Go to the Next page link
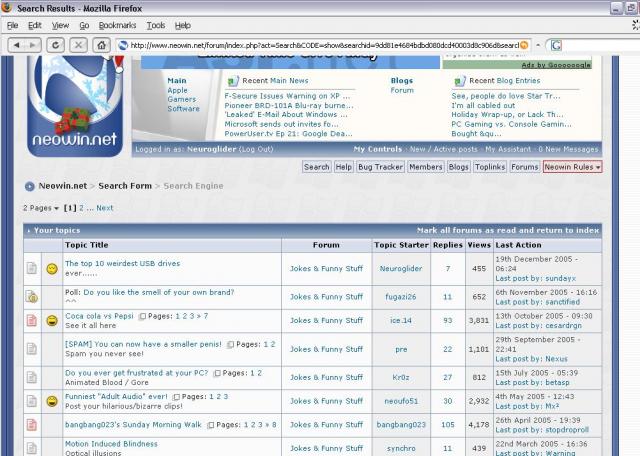This screenshot has height=456, width=640. pyautogui.click(x=105, y=208)
